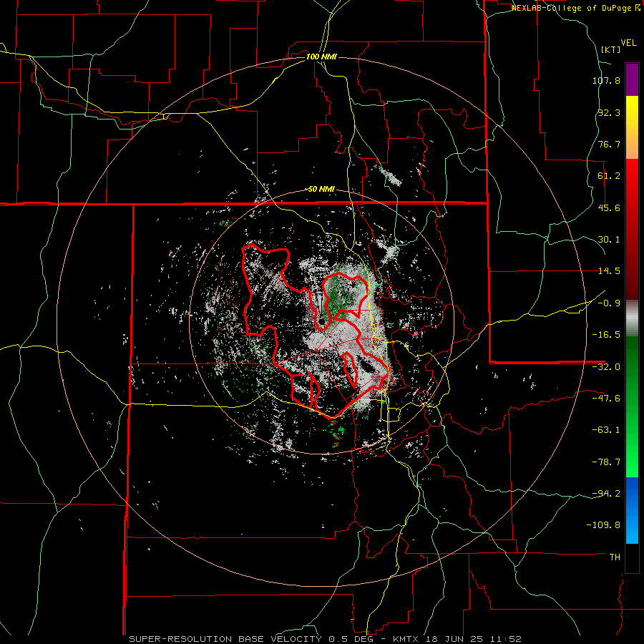The image size is (644, 644).
Task: Click the 45.6 velocity scale value
Action: 609,208
